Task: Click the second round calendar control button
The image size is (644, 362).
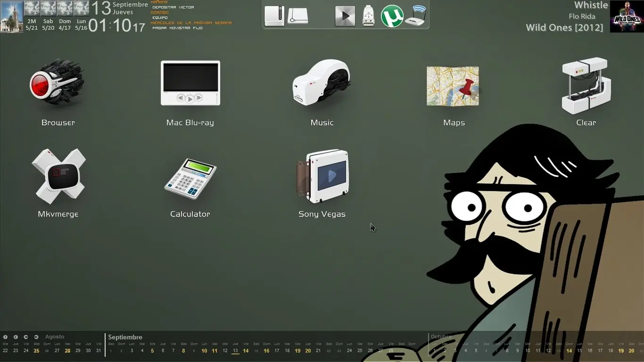Action: pos(16,337)
